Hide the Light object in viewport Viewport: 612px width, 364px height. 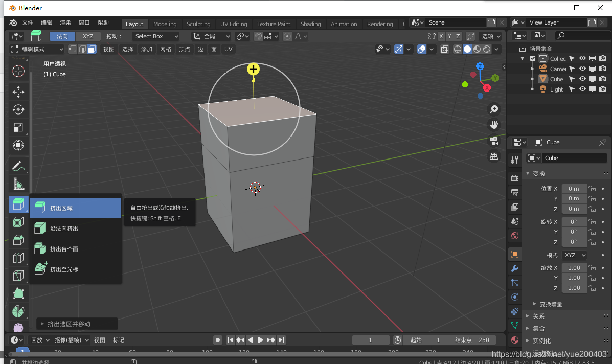[x=582, y=89]
